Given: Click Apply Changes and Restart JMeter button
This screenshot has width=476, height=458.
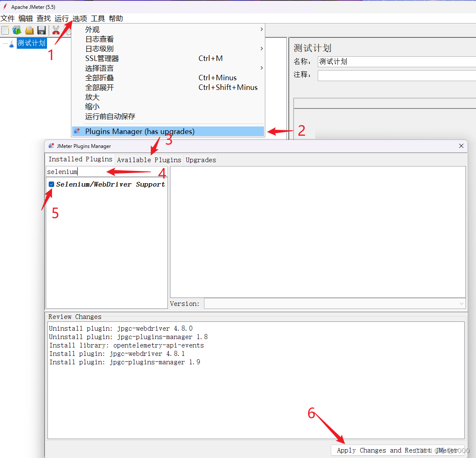Looking at the screenshot, I should (397, 450).
